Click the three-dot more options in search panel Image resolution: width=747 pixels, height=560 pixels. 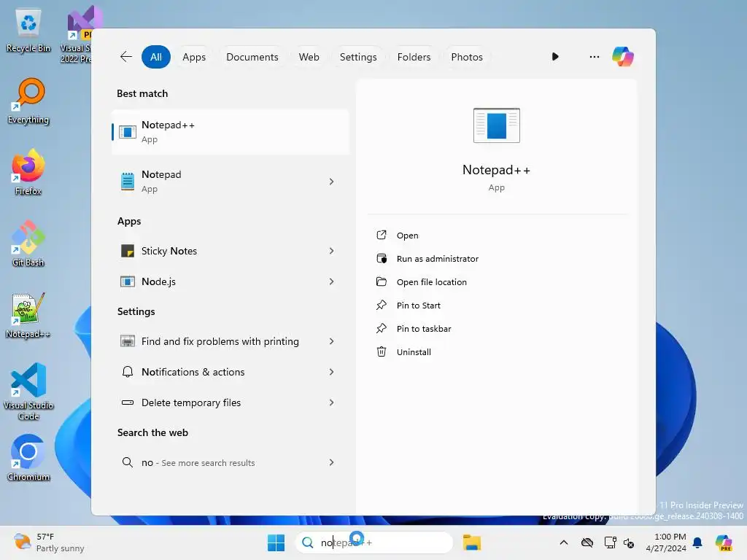(594, 57)
